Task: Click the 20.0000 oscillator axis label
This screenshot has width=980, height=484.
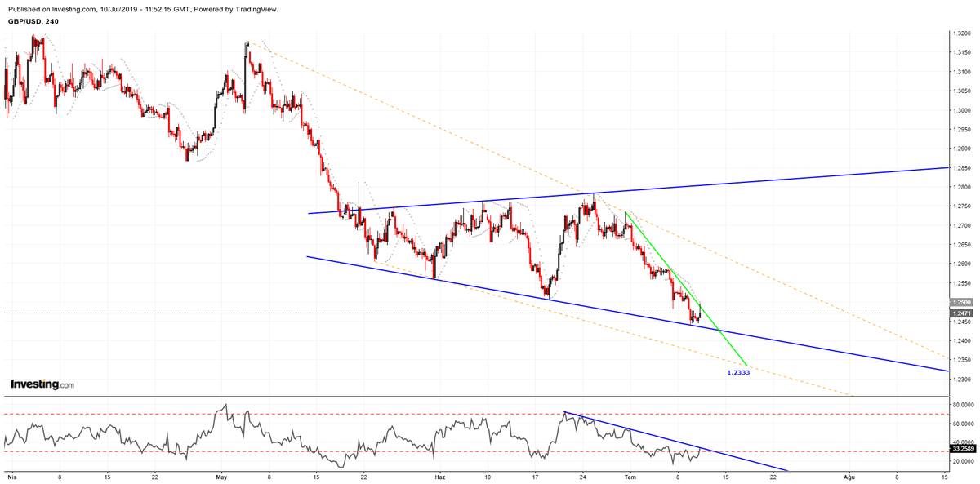Action: (964, 462)
